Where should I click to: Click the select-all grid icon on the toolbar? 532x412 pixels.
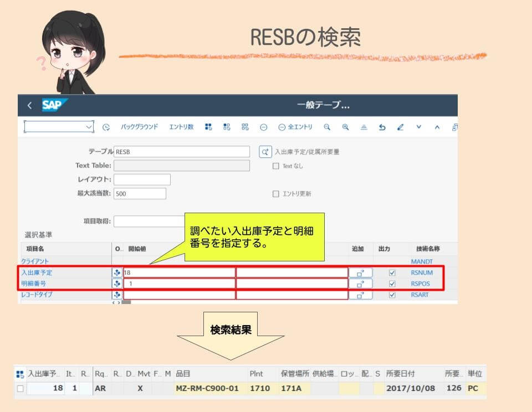208,127
